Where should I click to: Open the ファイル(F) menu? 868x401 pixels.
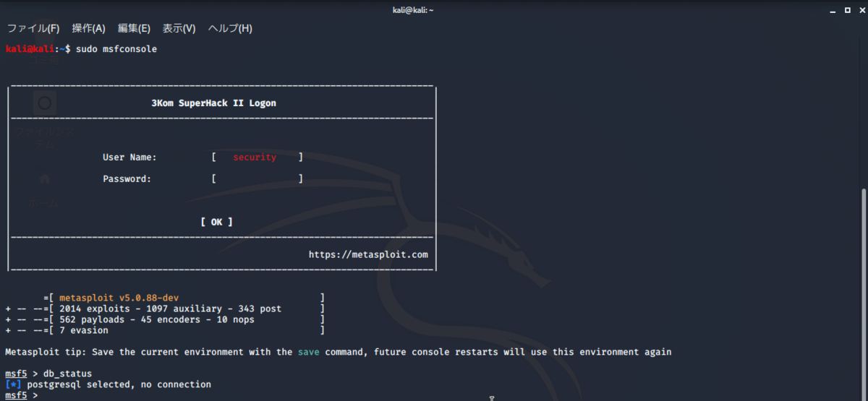33,29
